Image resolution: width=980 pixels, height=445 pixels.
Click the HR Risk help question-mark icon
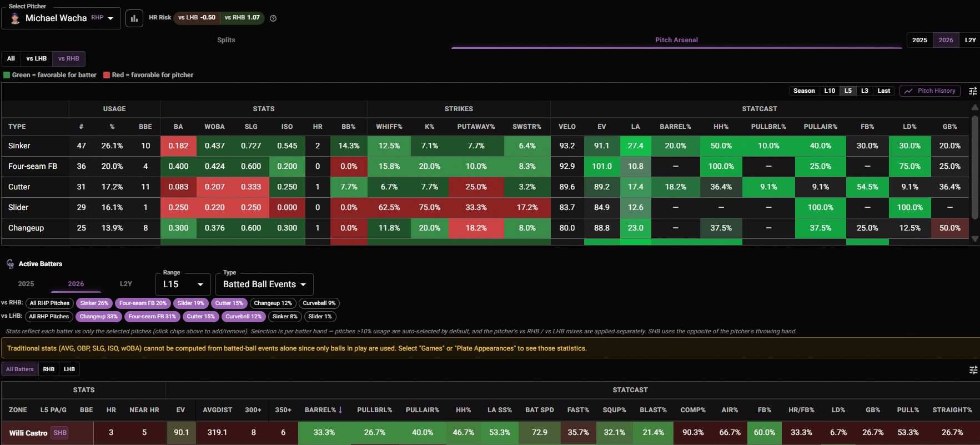[273, 18]
